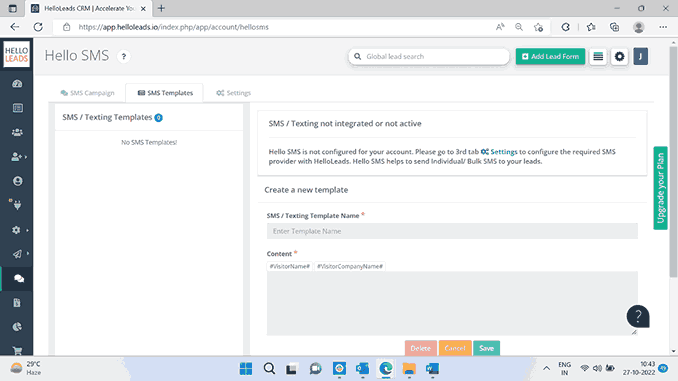
Task: Click the Upgrade your Plan side button
Action: 660,188
